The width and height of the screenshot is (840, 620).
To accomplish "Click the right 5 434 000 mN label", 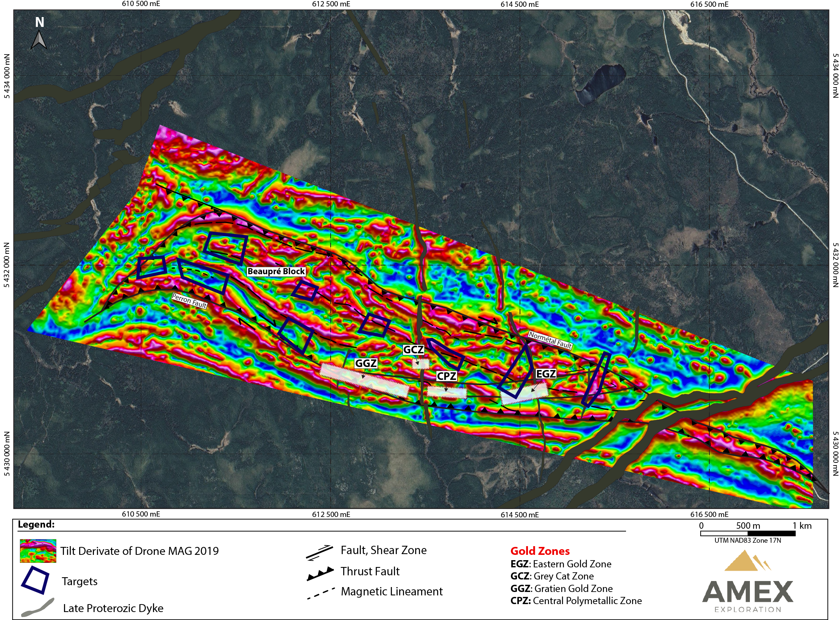I will [835, 75].
